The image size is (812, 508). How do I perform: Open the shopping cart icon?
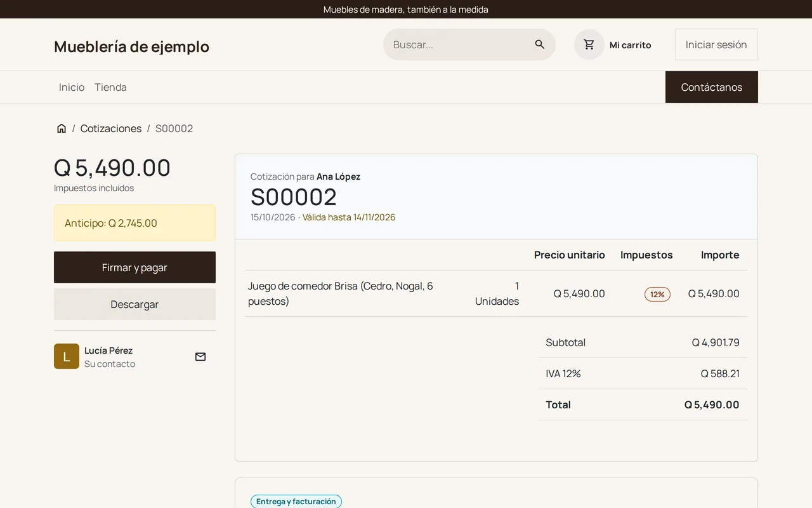(589, 44)
